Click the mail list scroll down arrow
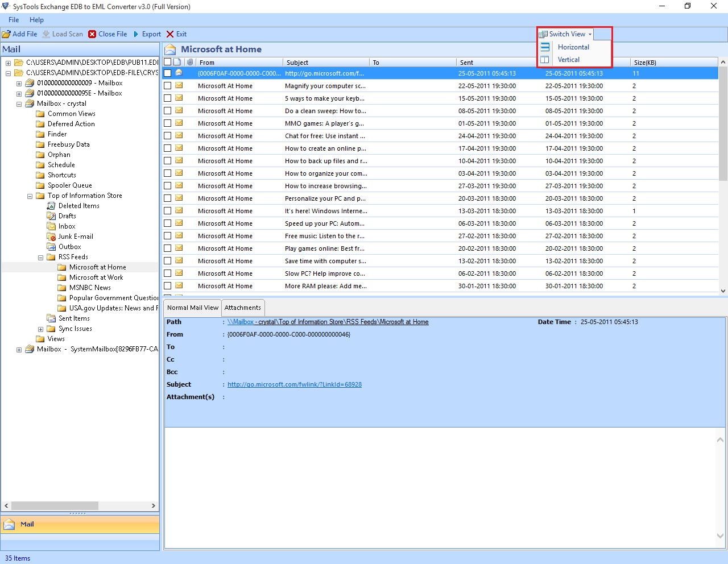728x564 pixels. 723,291
